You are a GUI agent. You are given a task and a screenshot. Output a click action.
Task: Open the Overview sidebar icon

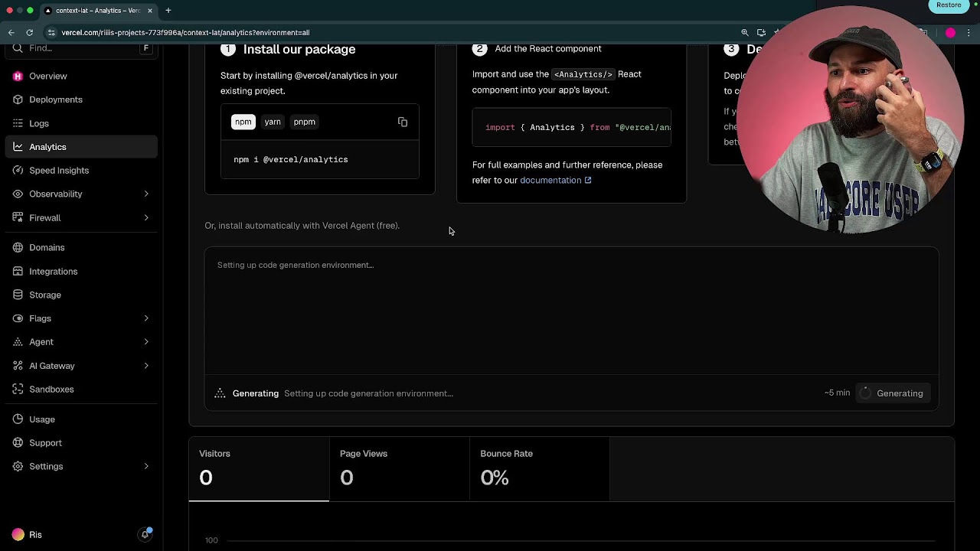coord(18,76)
